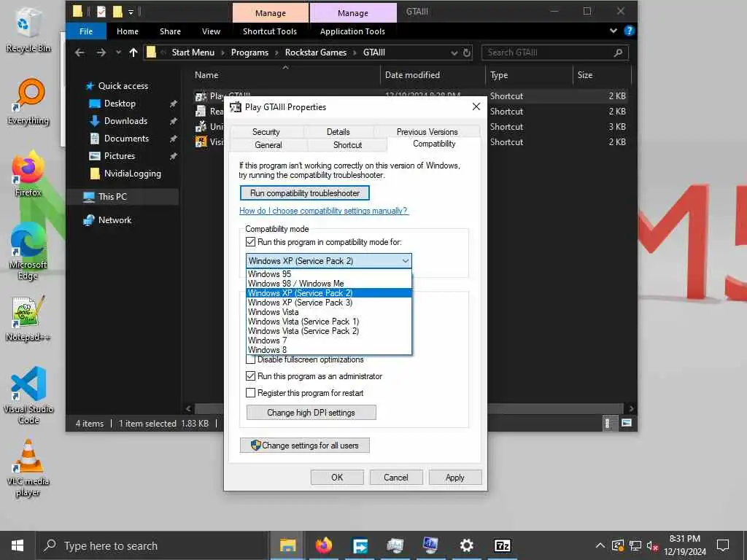Expand the Explorer ribbon chevron
747x560 pixels.
click(613, 31)
